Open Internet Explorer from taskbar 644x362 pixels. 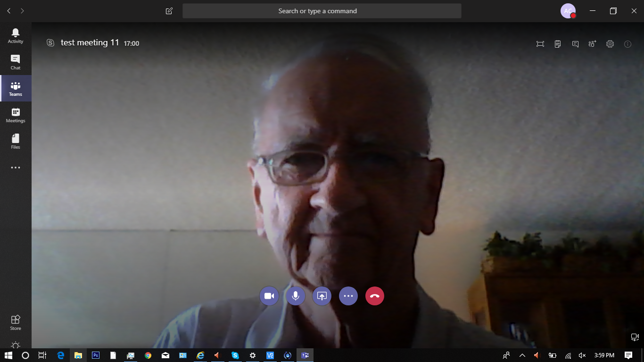click(200, 355)
